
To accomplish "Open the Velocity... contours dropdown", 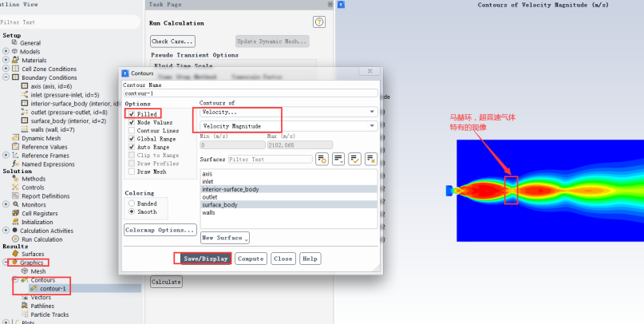I will click(x=289, y=112).
